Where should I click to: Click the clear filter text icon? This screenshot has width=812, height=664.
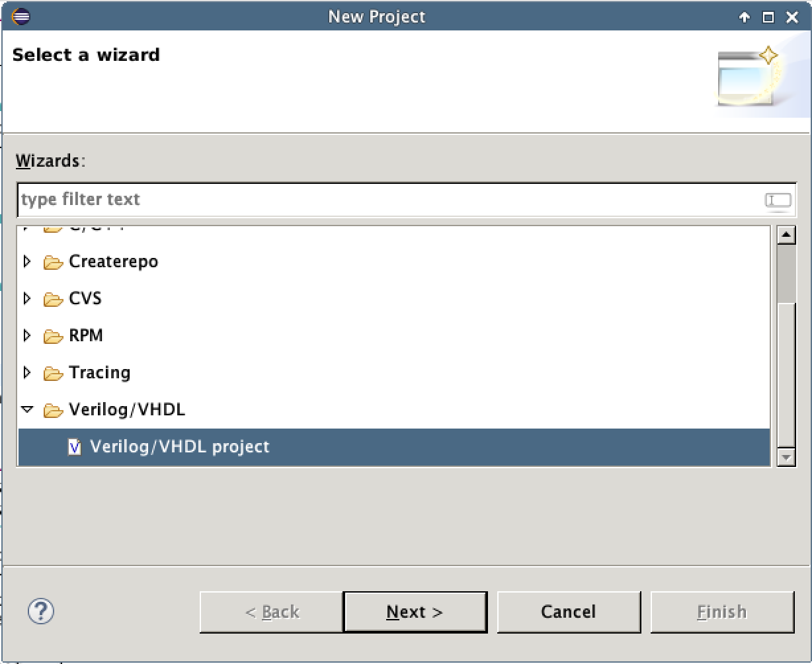(778, 200)
